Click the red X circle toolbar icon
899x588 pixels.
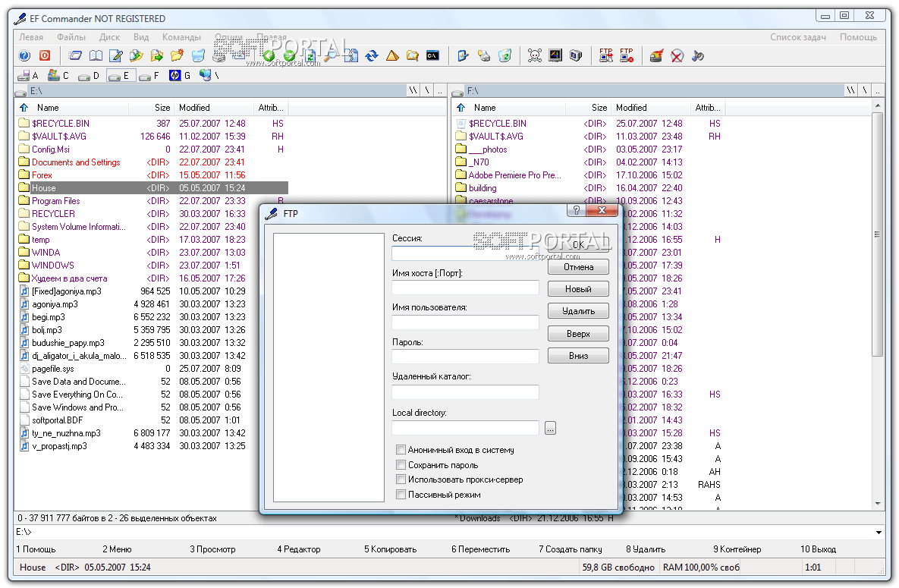coord(677,55)
